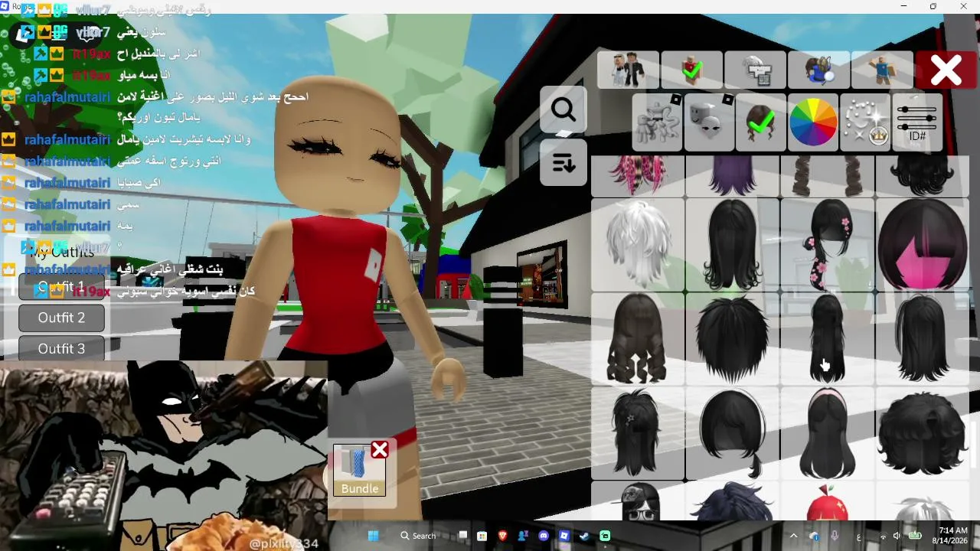Pick the pink and black striped hair
The image size is (980, 551).
coord(638,175)
